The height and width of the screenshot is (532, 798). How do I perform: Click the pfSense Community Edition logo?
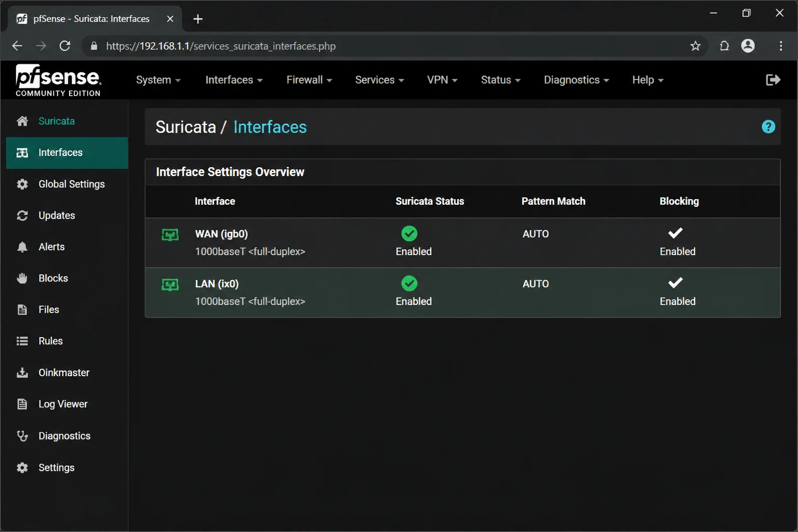58,80
